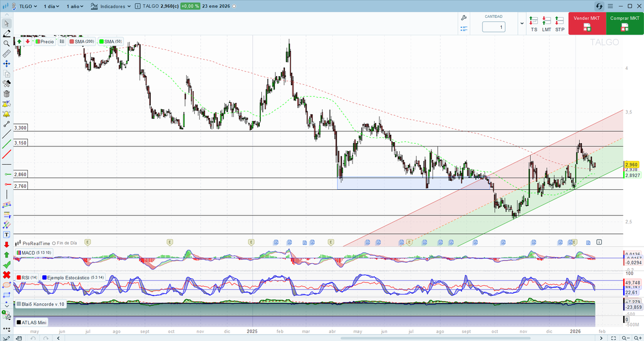Click red down arrow in chart legend

27,41
